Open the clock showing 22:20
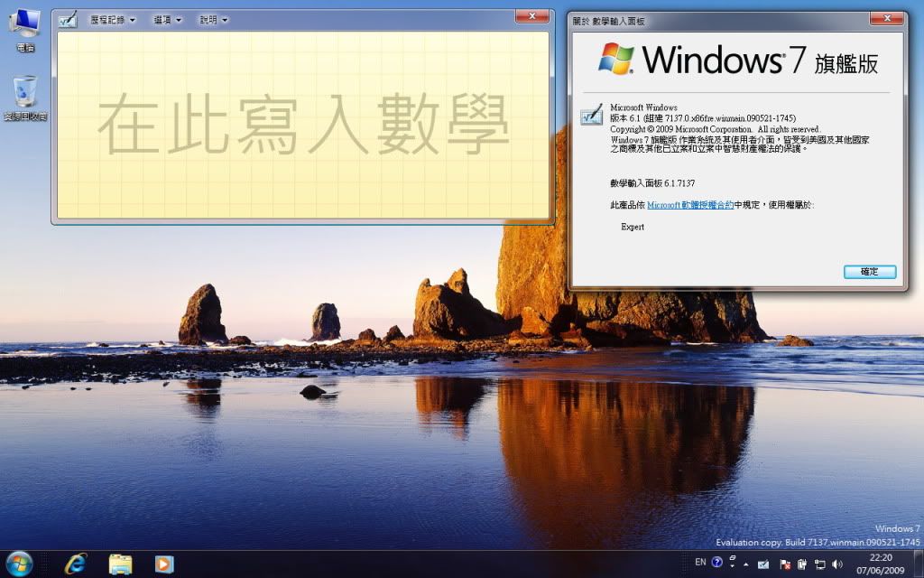Viewport: 924px width, 578px height. click(x=881, y=564)
